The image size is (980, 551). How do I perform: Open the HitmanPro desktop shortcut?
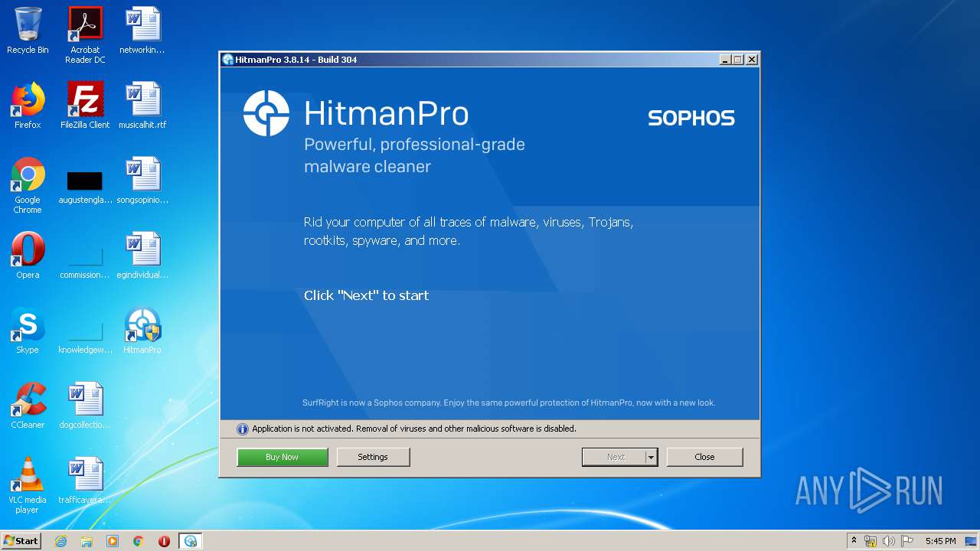tap(142, 331)
